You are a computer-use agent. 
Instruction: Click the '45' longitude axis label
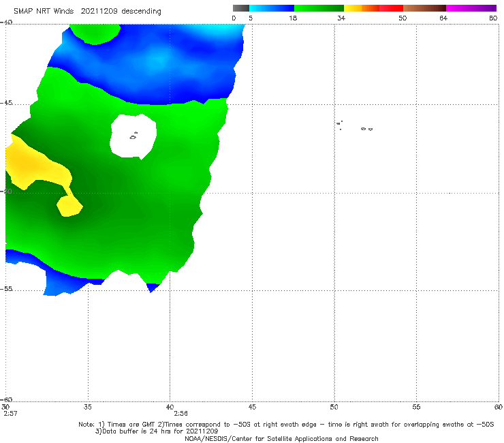pyautogui.click(x=252, y=407)
